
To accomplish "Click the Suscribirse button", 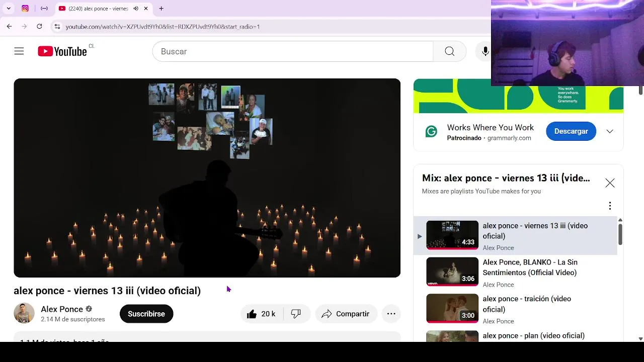I will 146,314.
